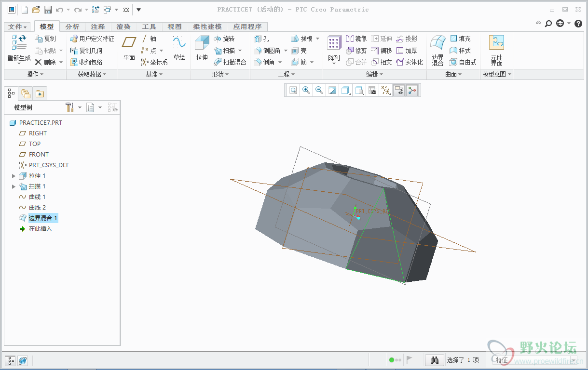The image size is (588, 370).
Task: Save the model with the floppy icon
Action: point(48,10)
